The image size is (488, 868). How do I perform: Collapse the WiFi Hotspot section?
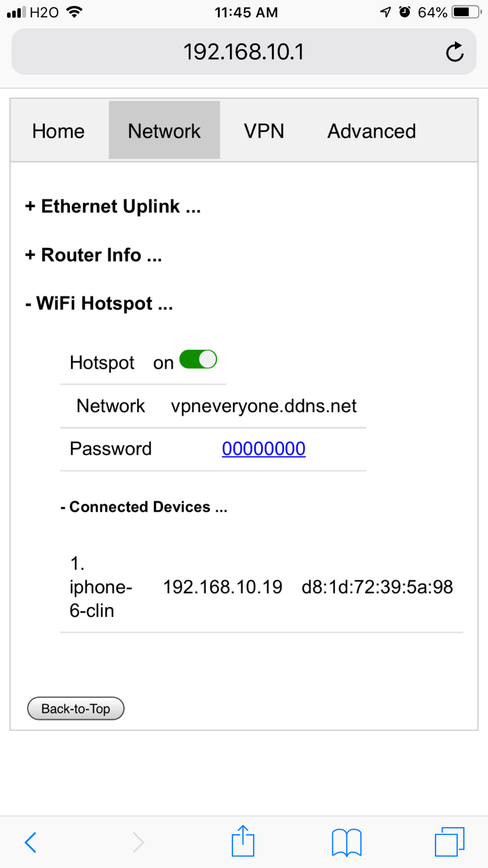click(99, 303)
